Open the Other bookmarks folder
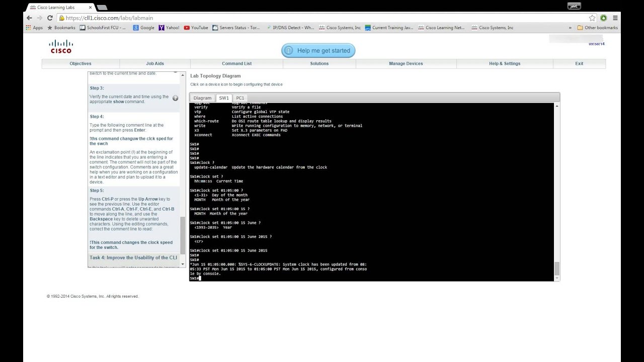The height and width of the screenshot is (362, 644). pyautogui.click(x=598, y=28)
